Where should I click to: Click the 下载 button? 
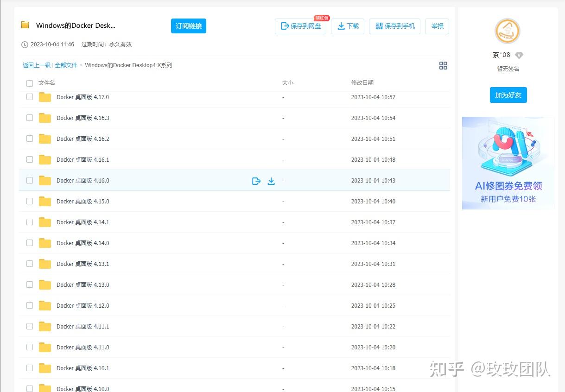tap(348, 26)
